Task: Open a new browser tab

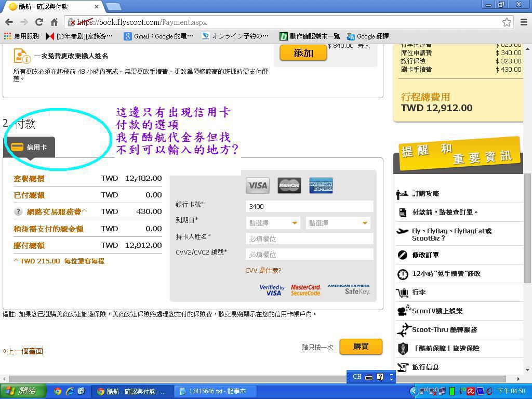Action: (x=114, y=6)
